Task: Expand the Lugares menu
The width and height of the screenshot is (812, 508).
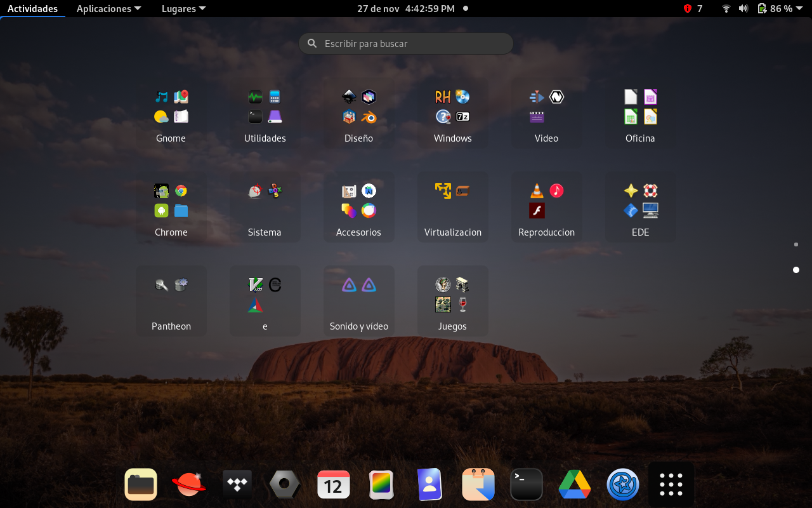Action: [x=183, y=8]
